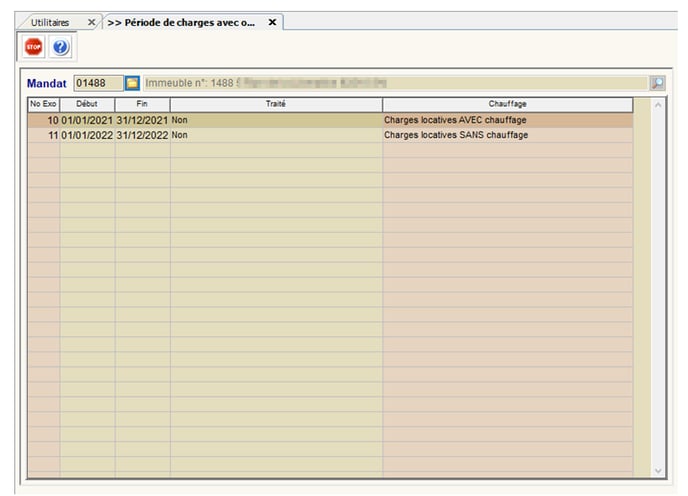Open help via the blue question mark icon

pos(60,47)
